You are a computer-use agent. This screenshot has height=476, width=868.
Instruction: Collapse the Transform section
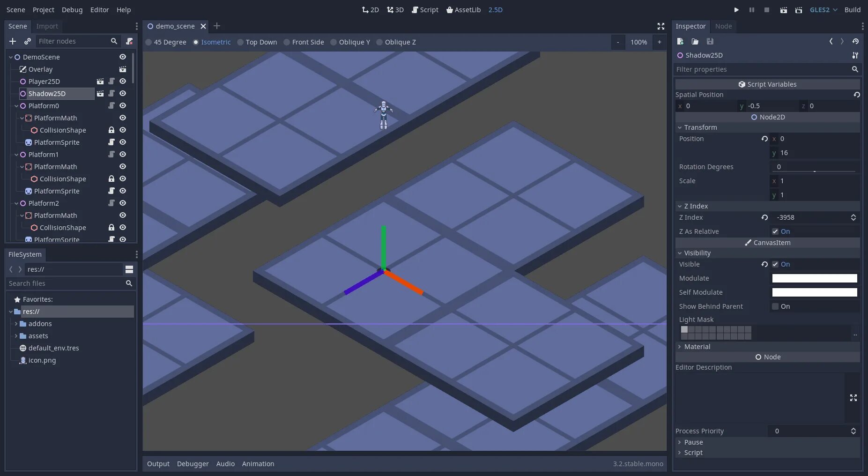pyautogui.click(x=681, y=127)
